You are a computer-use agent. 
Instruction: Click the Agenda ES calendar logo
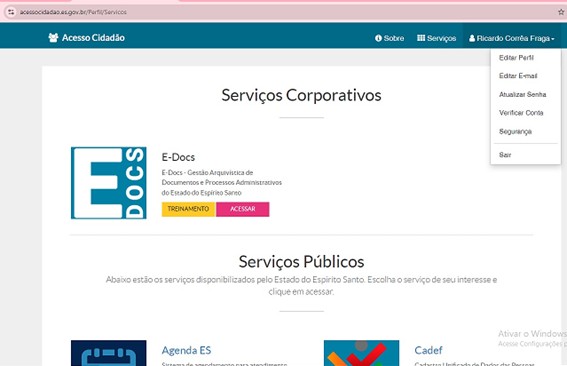pos(108,353)
